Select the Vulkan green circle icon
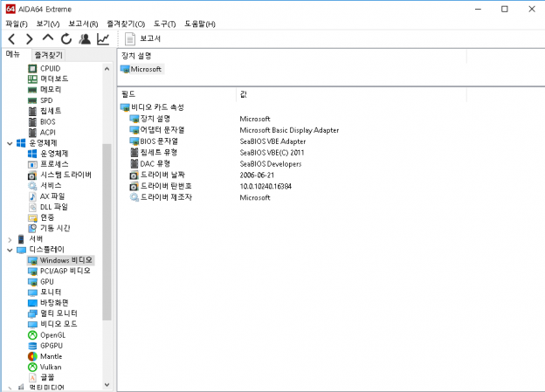545x392 pixels. (32, 367)
